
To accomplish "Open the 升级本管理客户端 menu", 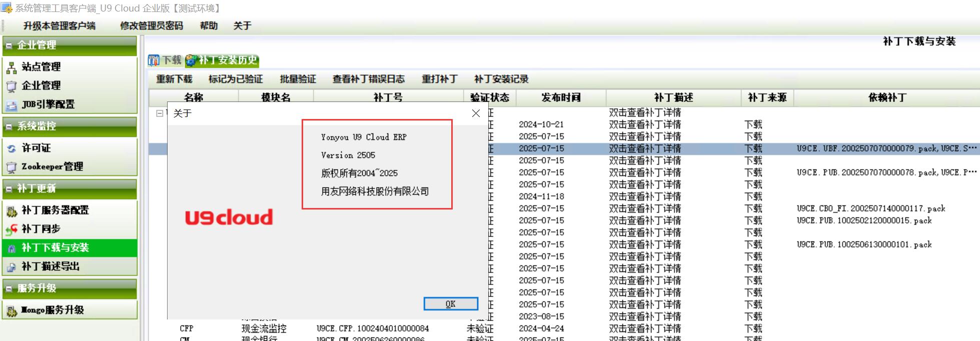I will click(x=60, y=26).
